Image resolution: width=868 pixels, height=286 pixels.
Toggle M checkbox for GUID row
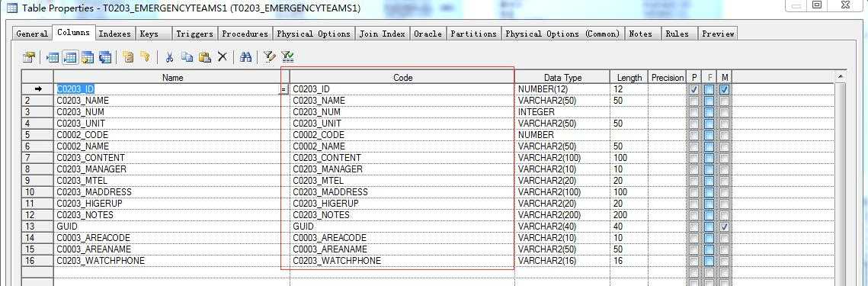coord(725,227)
